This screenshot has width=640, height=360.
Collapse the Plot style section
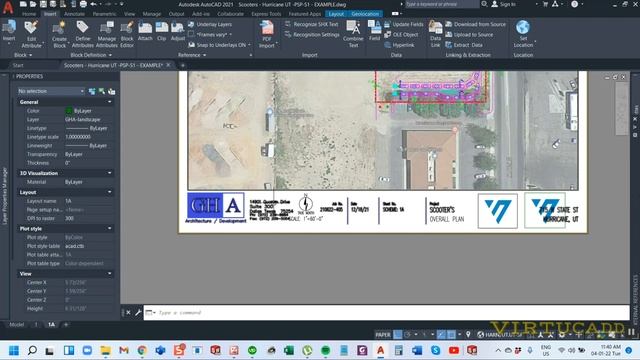109,229
